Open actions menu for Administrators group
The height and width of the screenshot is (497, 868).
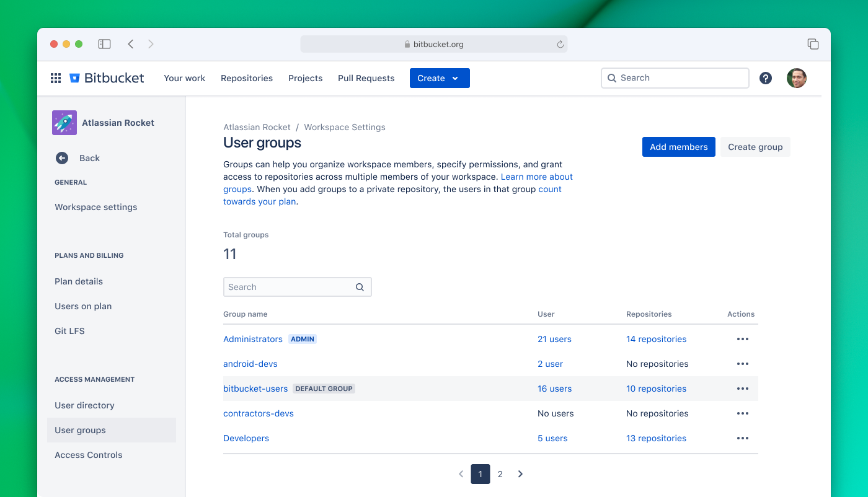743,339
